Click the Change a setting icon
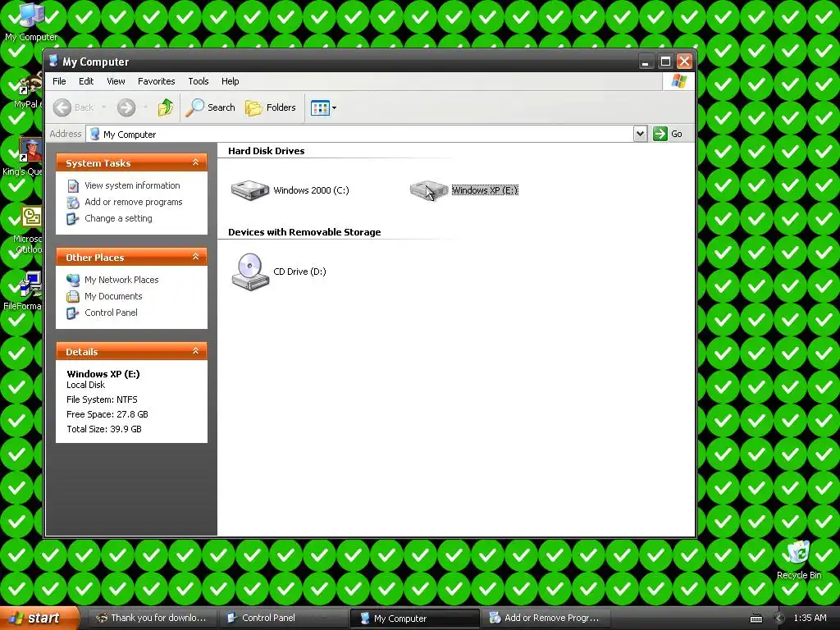 (x=73, y=218)
